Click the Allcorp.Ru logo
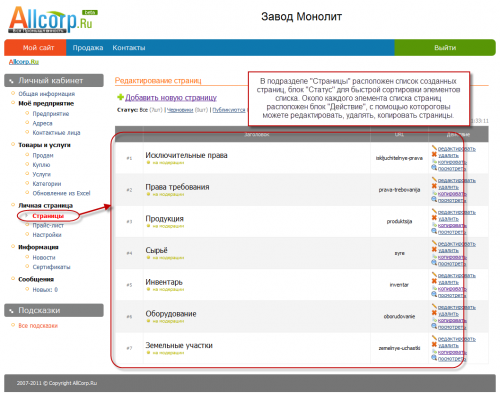This screenshot has height=393, width=500. [x=53, y=20]
